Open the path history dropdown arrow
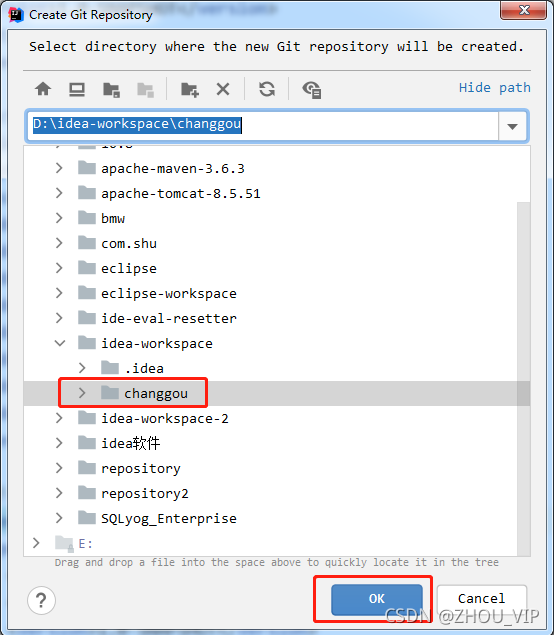Viewport: 554px width, 635px height. pyautogui.click(x=512, y=126)
